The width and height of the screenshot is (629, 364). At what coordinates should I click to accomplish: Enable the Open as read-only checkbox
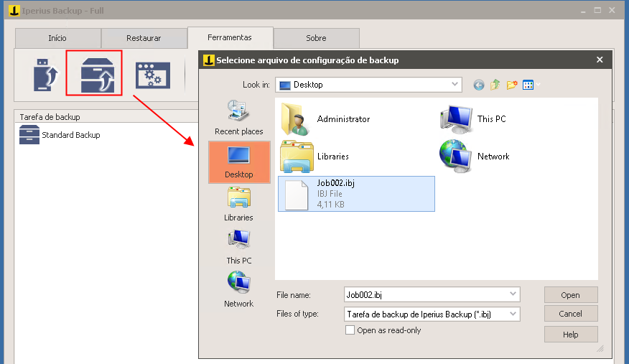coord(350,330)
